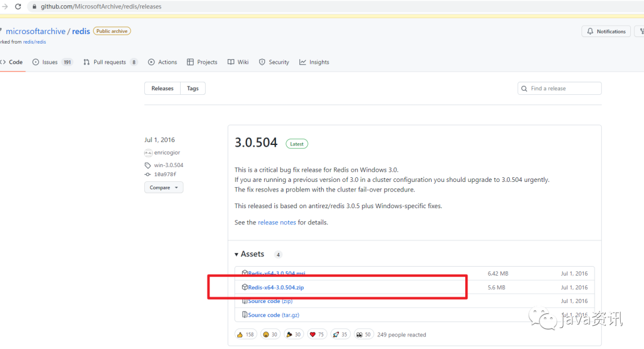Open the Wiki tab
The height and width of the screenshot is (349, 644).
pyautogui.click(x=238, y=62)
